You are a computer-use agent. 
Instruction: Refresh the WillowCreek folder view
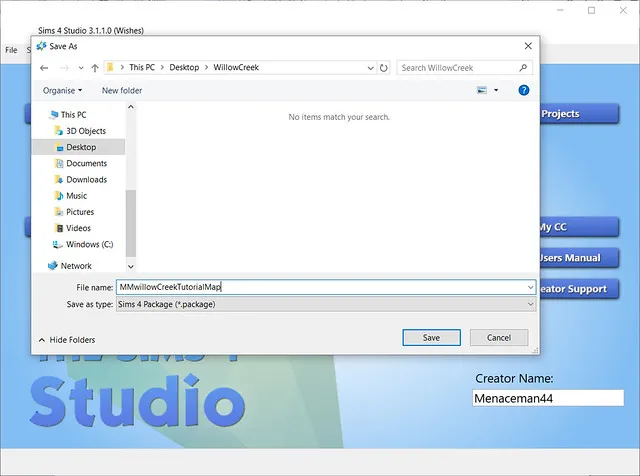383,68
